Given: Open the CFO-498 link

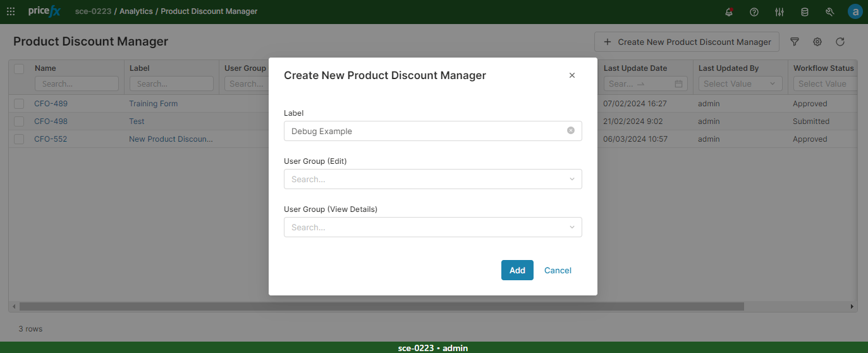Looking at the screenshot, I should pyautogui.click(x=51, y=121).
